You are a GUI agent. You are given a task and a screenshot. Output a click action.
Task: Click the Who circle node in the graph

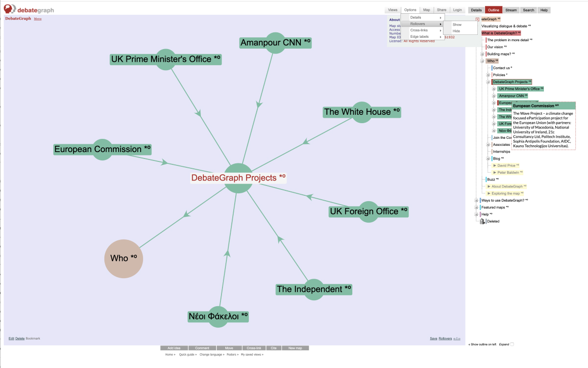point(123,259)
